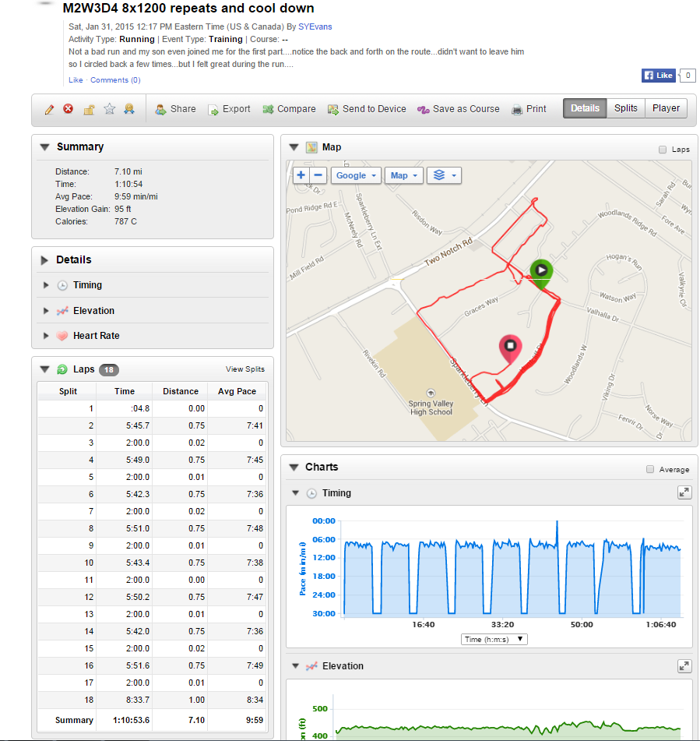The image size is (700, 741).
Task: Click the award ribbon icon
Action: (129, 109)
